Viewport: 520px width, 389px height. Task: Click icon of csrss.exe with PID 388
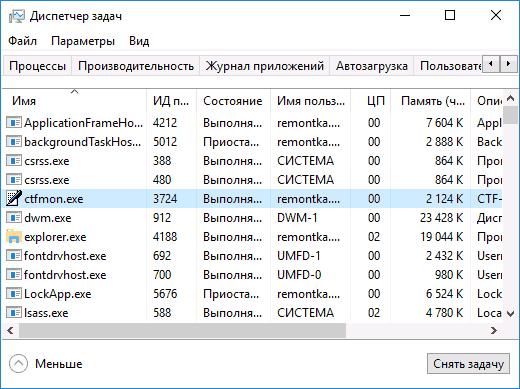click(14, 161)
